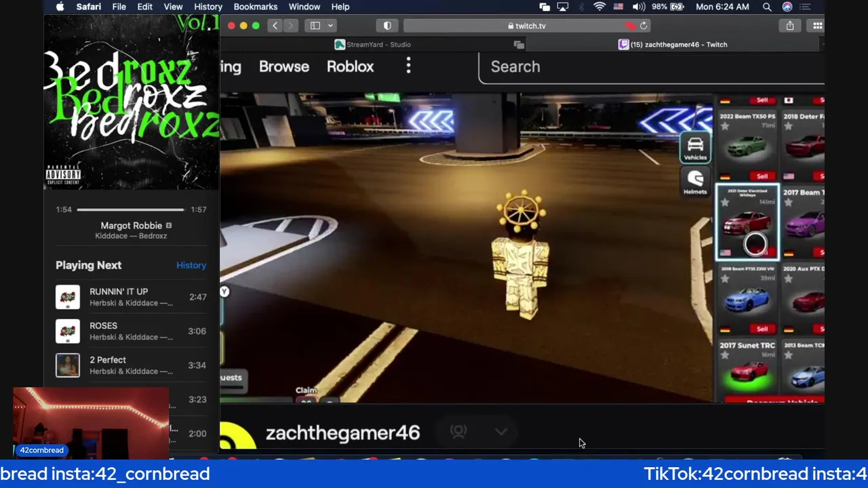Play RUNNIN' IT UP from queue
Image resolution: width=868 pixels, height=488 pixels.
(131, 297)
